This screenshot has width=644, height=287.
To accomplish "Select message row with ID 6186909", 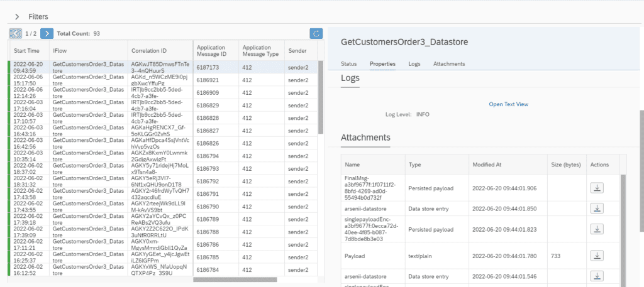I will click(x=163, y=93).
